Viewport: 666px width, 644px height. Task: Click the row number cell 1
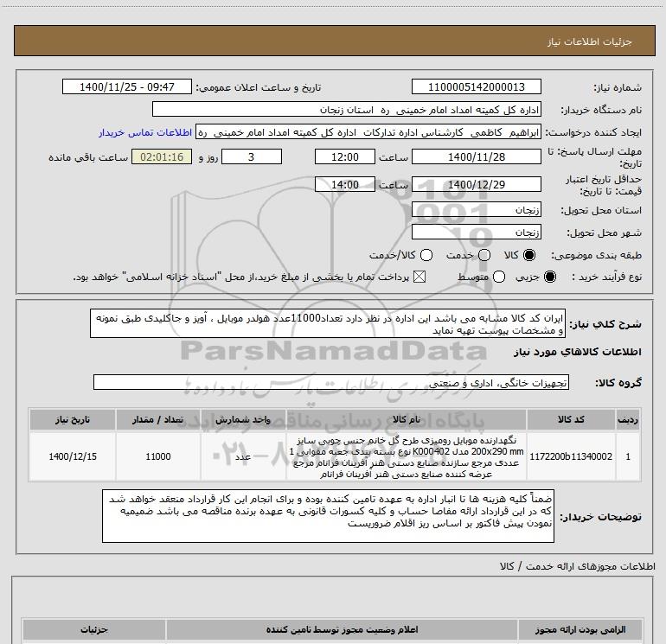pos(628,456)
